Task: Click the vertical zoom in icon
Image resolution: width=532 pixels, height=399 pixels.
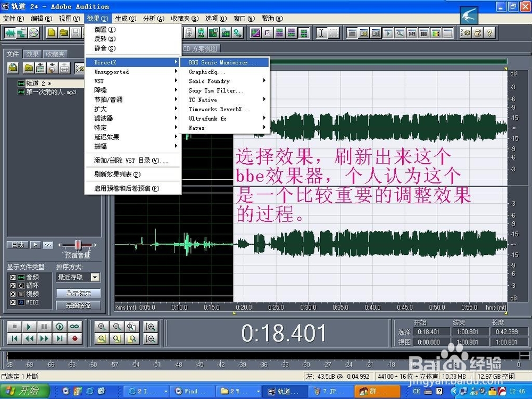Action: (x=151, y=326)
